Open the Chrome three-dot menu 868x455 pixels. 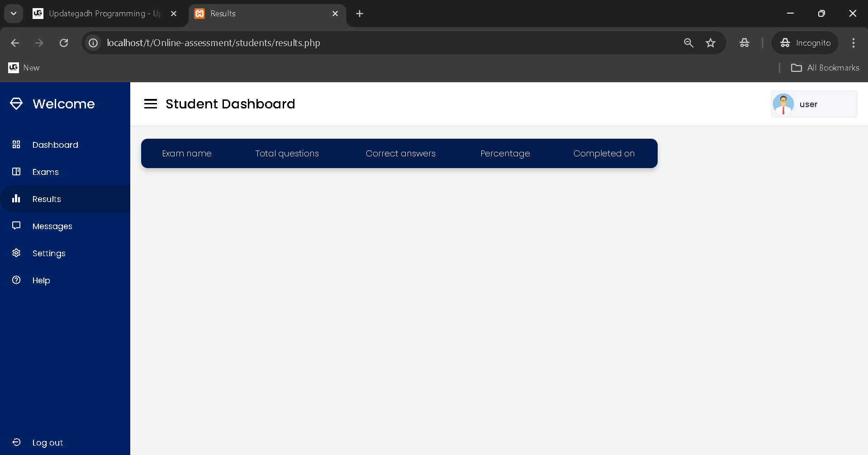(853, 43)
